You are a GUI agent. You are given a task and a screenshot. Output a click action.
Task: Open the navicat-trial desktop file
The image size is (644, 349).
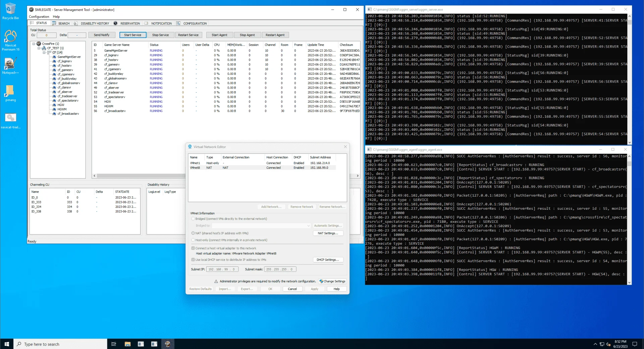click(x=10, y=121)
